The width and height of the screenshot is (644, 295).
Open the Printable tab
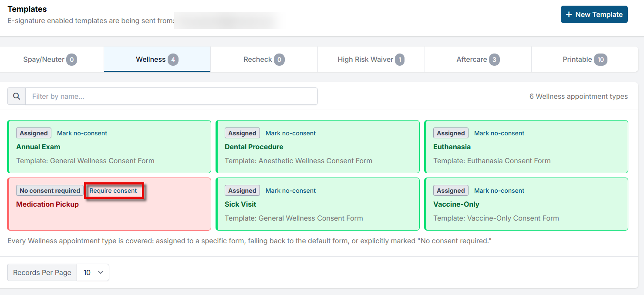pos(585,59)
